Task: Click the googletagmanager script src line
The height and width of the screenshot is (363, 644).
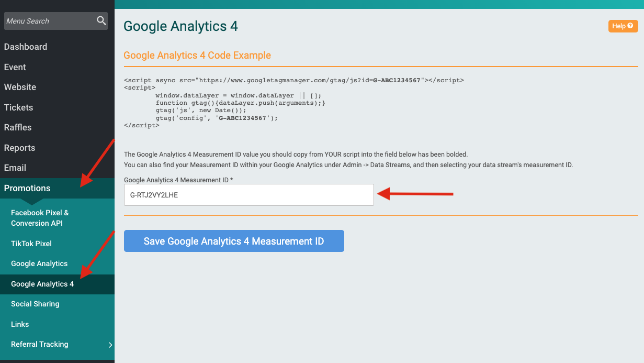Action: 294,80
